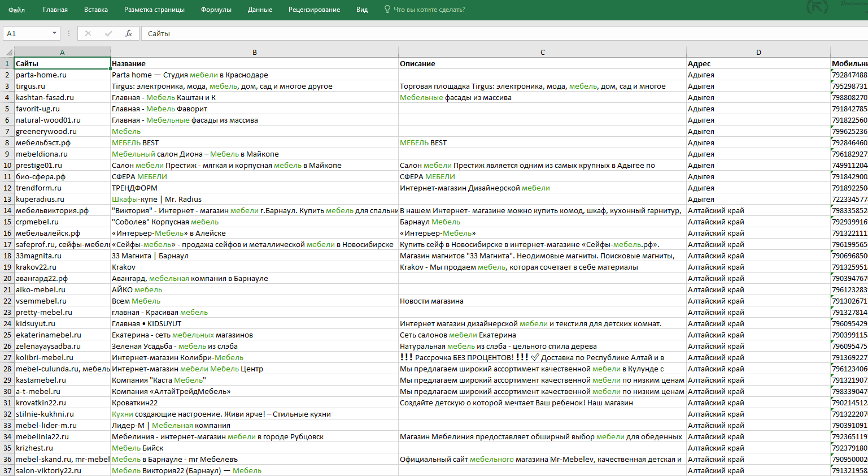This screenshot has height=476, width=868.
Task: Select cell trendform.ru
Action: pos(62,188)
